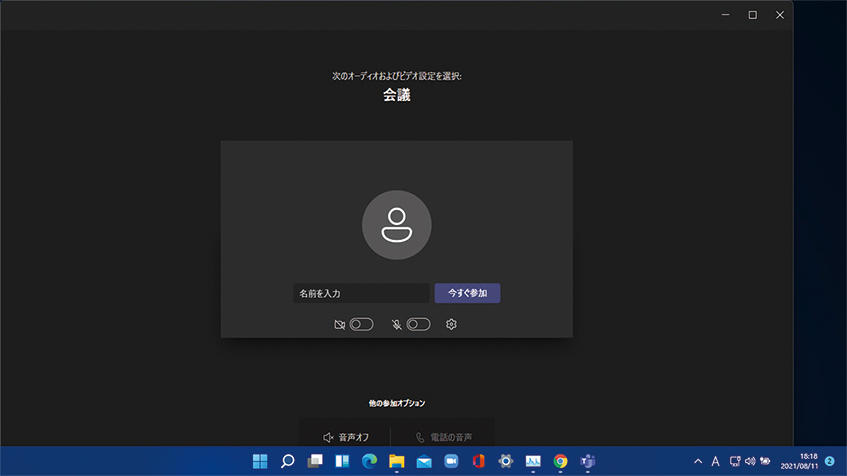This screenshot has height=476, width=847.
Task: Click the 名前を入力 name field
Action: tap(361, 293)
